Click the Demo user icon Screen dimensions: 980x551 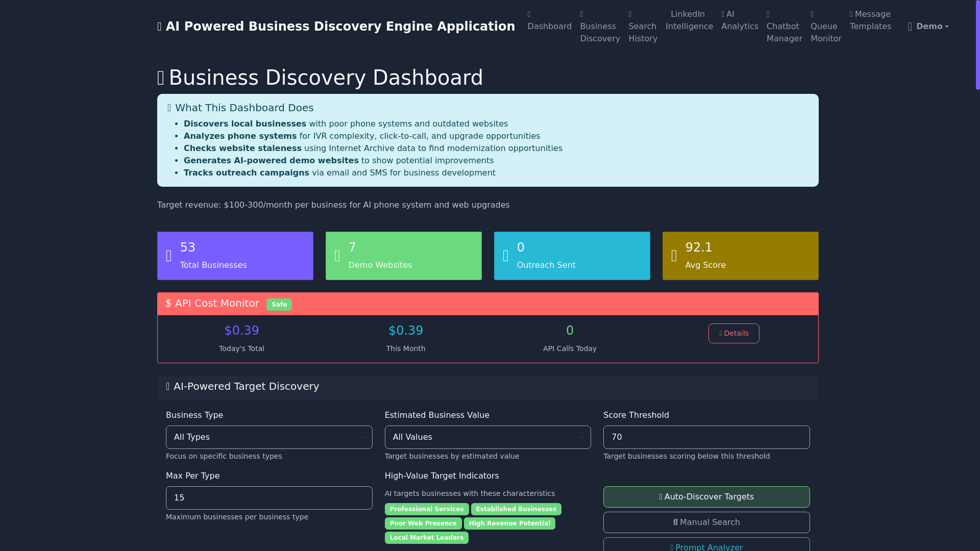910,27
